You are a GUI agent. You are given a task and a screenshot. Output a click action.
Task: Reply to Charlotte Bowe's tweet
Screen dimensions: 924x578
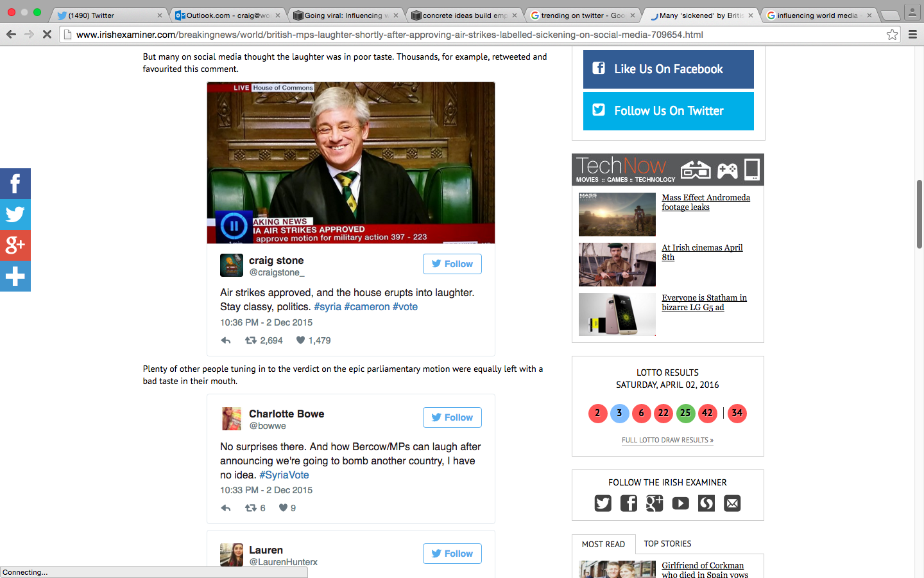pos(226,508)
